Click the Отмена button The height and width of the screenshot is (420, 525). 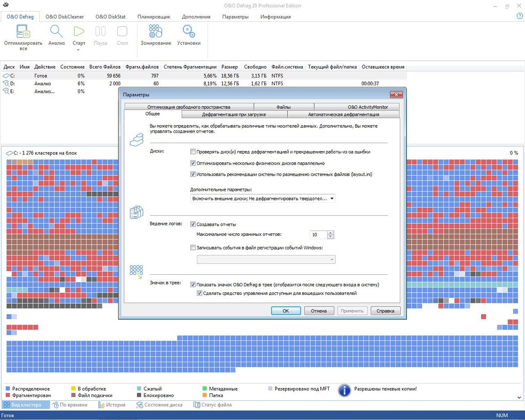tap(319, 311)
